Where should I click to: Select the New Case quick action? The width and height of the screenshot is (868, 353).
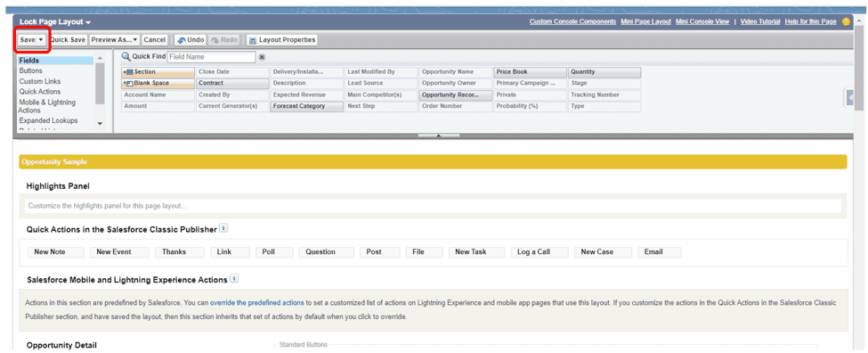point(603,252)
